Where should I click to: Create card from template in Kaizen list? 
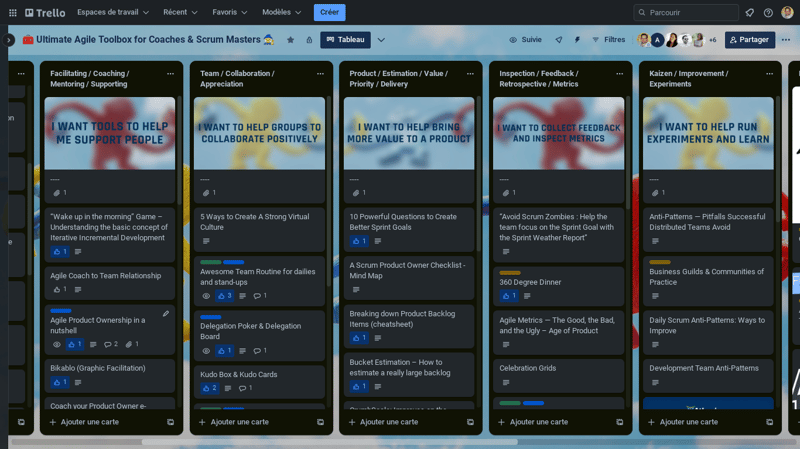769,422
